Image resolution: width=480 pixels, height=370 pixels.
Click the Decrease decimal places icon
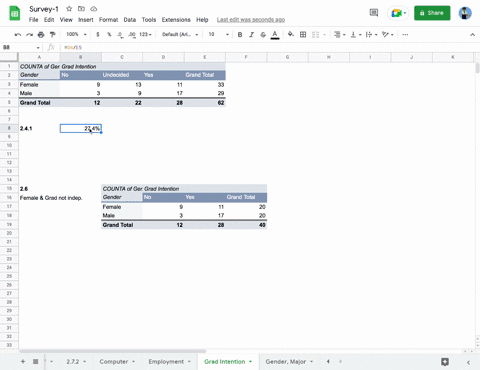coord(120,34)
